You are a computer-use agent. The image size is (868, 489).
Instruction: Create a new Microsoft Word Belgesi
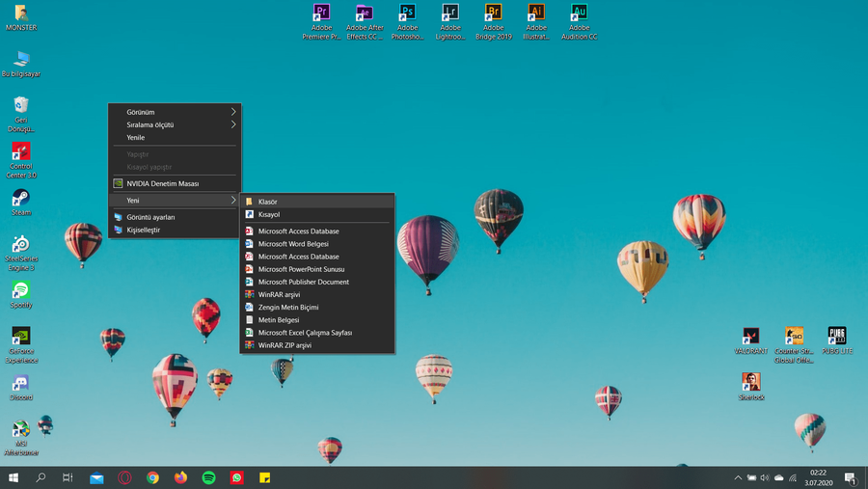(293, 244)
